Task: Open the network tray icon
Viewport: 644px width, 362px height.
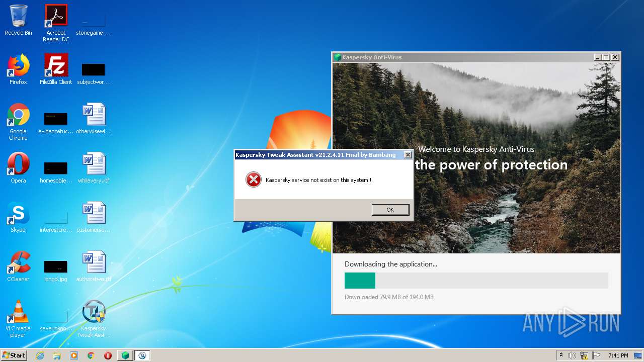Action: click(584, 355)
